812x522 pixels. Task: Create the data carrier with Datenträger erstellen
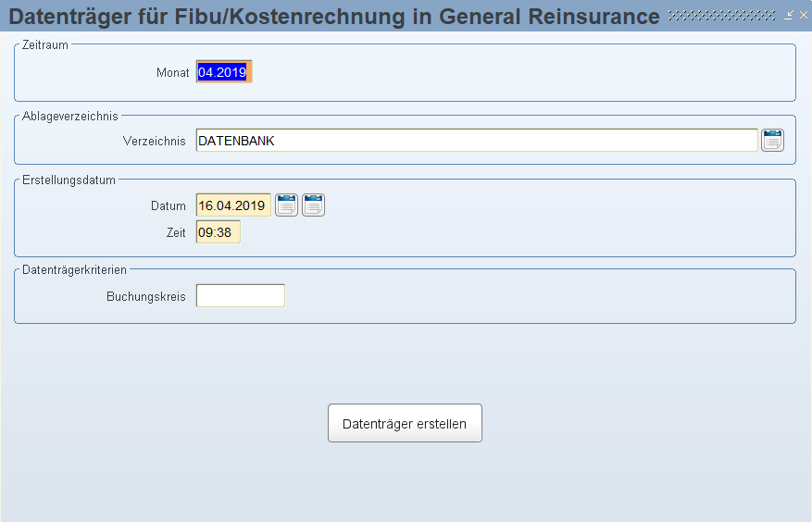(405, 423)
